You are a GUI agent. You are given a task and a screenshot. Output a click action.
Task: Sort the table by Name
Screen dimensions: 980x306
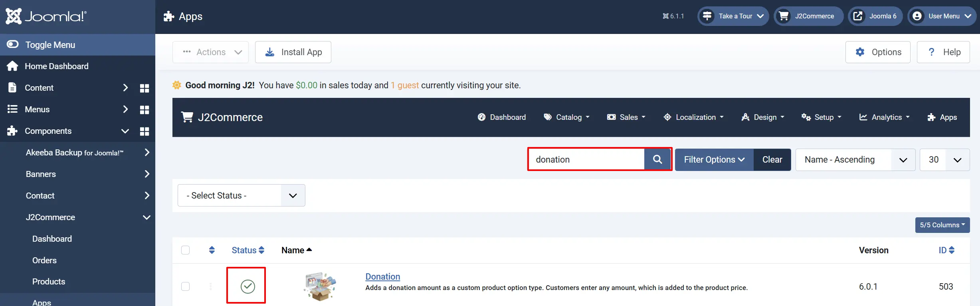click(297, 250)
